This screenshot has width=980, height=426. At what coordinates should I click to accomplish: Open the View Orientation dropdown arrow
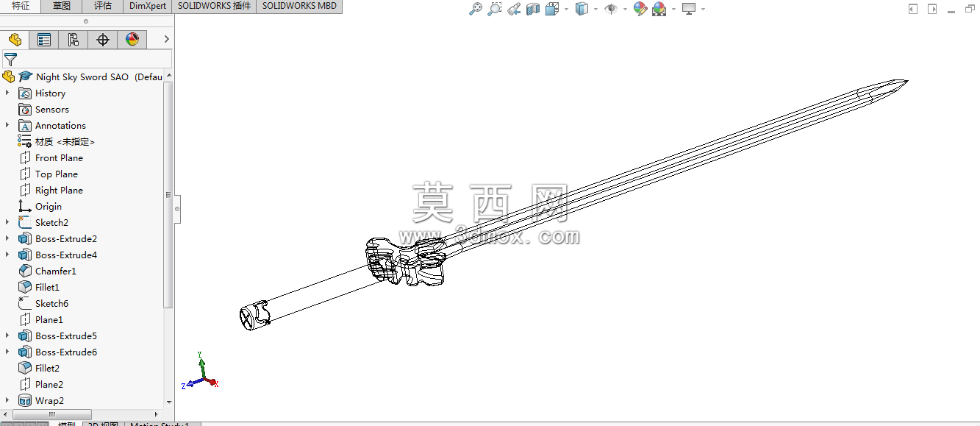566,10
